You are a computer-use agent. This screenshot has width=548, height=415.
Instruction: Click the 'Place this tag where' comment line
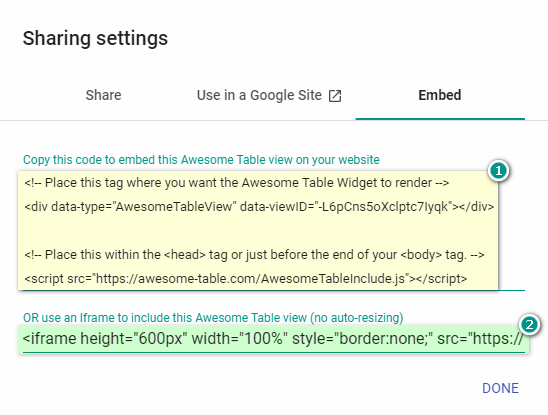pos(237,183)
